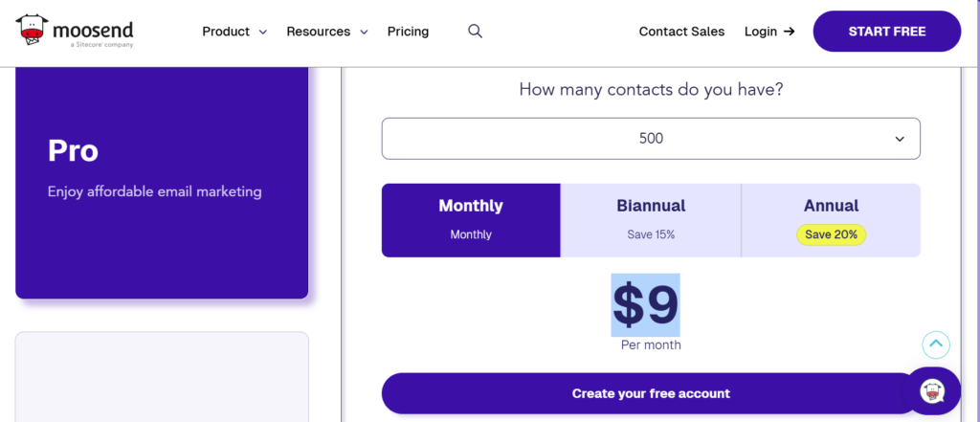Switch to Biannual billing, Save 15%
This screenshot has width=980, height=422.
click(x=651, y=220)
